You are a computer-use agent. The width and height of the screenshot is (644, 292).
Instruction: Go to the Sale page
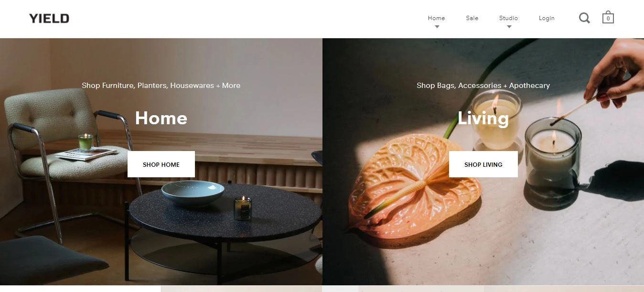pyautogui.click(x=472, y=18)
